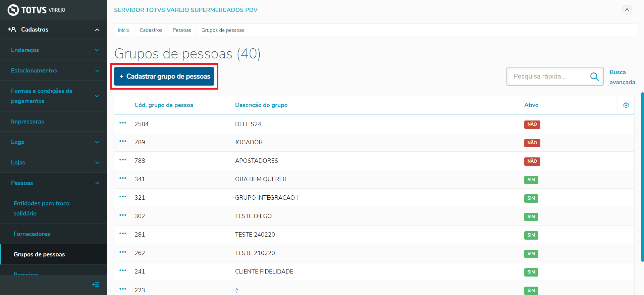Click SIM badge in TESTE DIEGO row
Screen dimensions: 644x295
coord(531,217)
